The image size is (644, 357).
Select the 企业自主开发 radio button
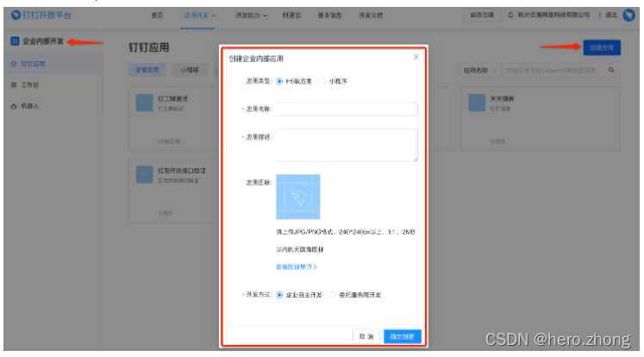pyautogui.click(x=279, y=295)
